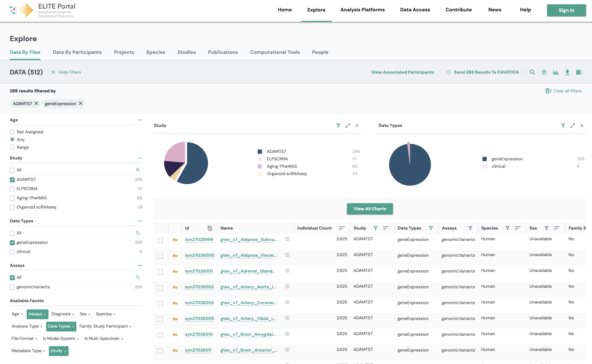Image resolution: width=592 pixels, height=364 pixels.
Task: Search within the Data Types facet values
Action: 138,233
